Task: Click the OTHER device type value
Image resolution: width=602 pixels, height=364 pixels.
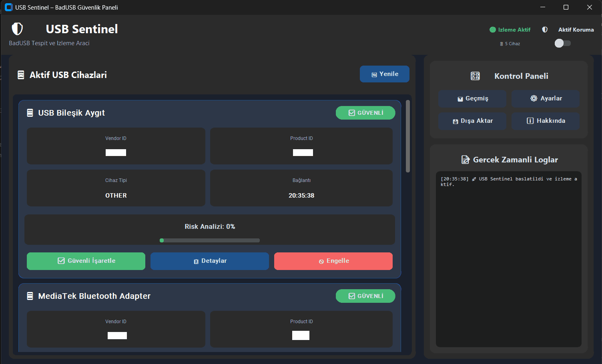Action: pyautogui.click(x=116, y=196)
